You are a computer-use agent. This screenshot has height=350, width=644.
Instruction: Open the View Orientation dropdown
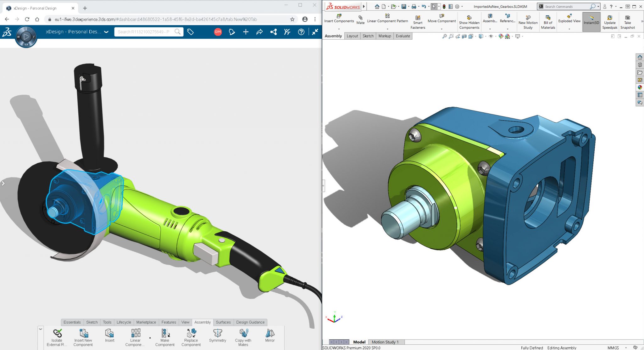475,36
